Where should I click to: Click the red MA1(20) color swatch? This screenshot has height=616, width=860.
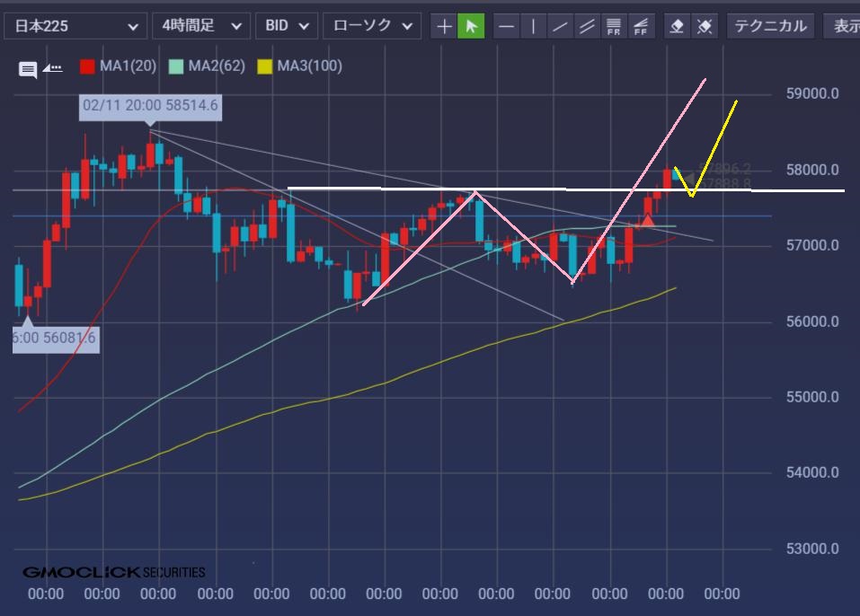(87, 66)
